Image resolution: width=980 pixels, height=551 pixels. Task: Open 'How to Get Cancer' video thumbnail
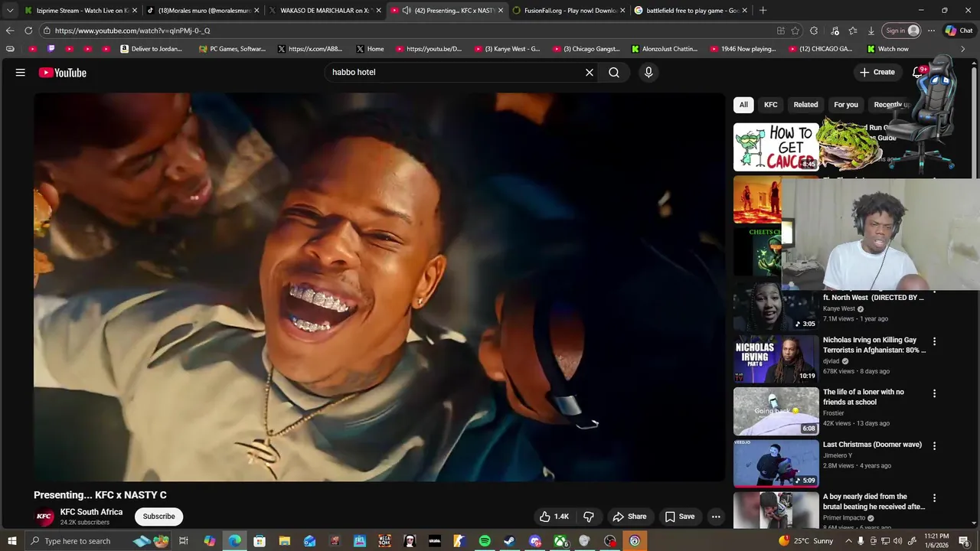(x=776, y=147)
